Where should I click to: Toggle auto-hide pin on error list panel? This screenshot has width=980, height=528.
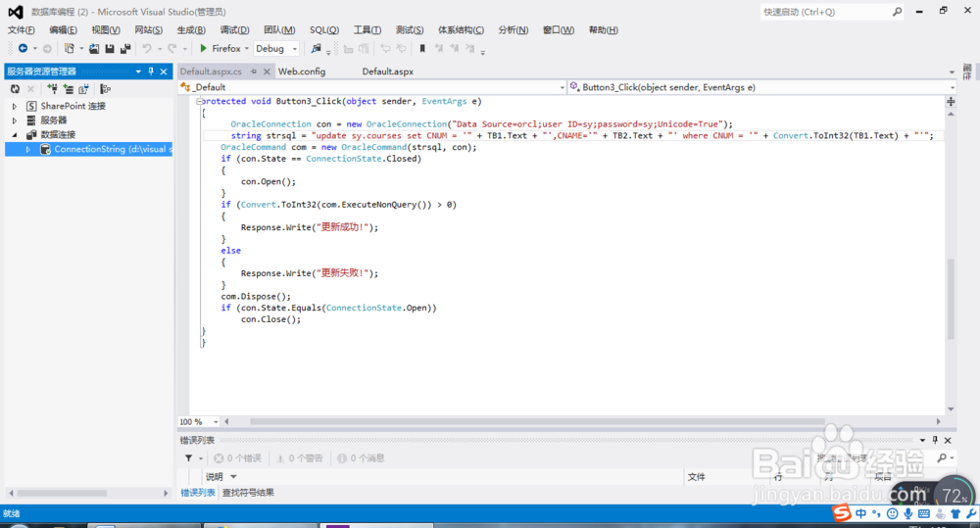coord(935,440)
